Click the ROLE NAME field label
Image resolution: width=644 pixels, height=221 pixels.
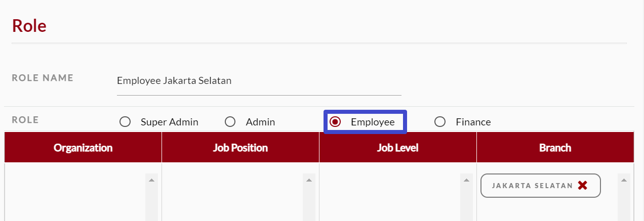point(43,78)
